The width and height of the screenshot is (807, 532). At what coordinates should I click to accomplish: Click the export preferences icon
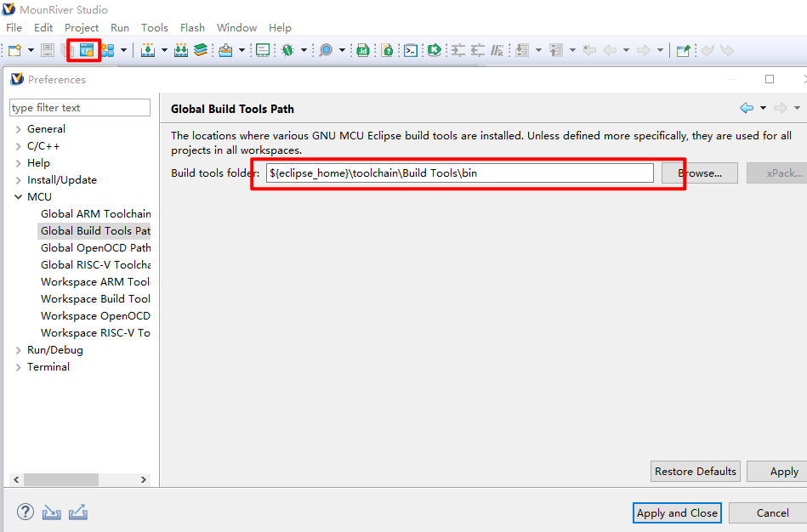point(78,512)
